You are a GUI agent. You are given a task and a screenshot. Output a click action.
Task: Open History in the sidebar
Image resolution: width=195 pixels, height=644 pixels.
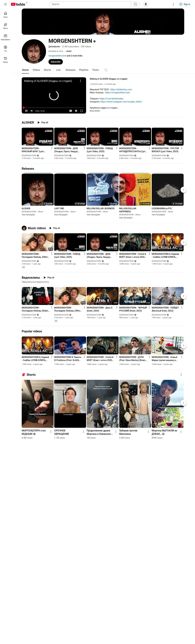pyautogui.click(x=5, y=60)
